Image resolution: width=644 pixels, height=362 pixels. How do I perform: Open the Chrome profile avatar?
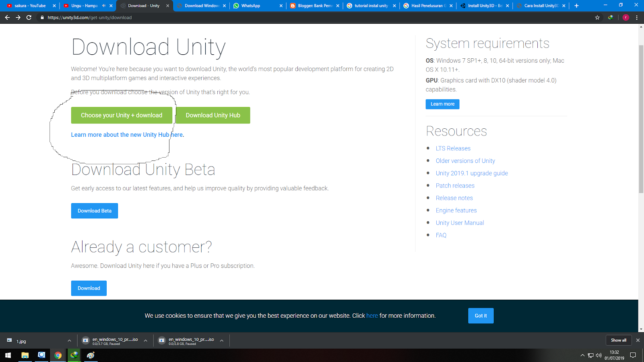626,17
